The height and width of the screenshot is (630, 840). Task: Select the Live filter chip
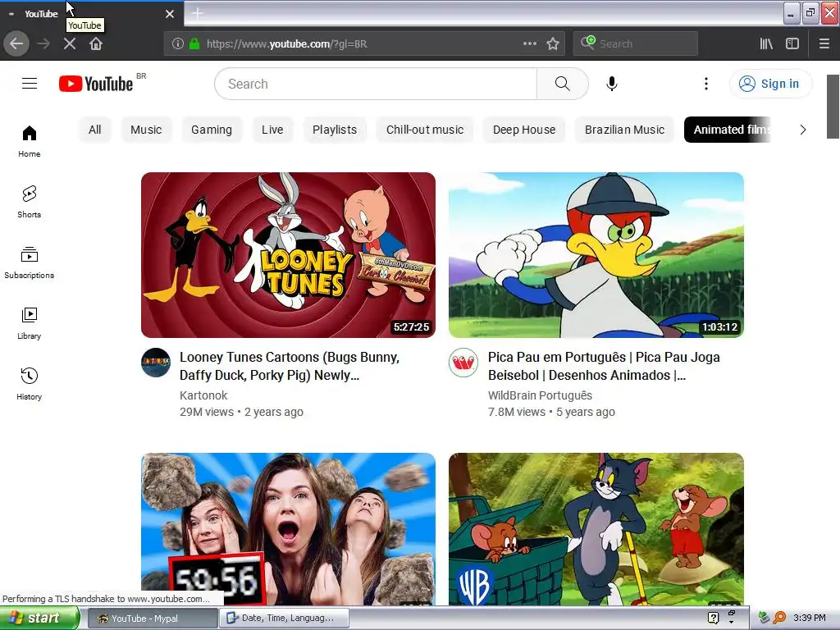coord(272,130)
